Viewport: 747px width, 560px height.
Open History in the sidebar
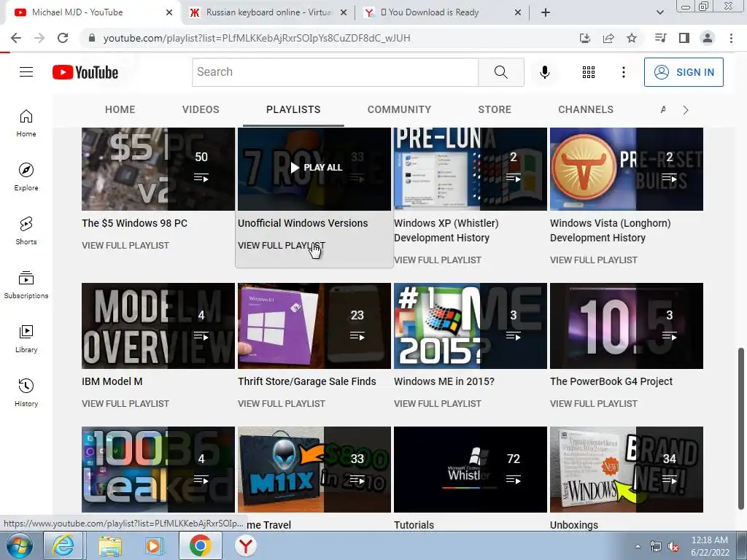pos(26,392)
